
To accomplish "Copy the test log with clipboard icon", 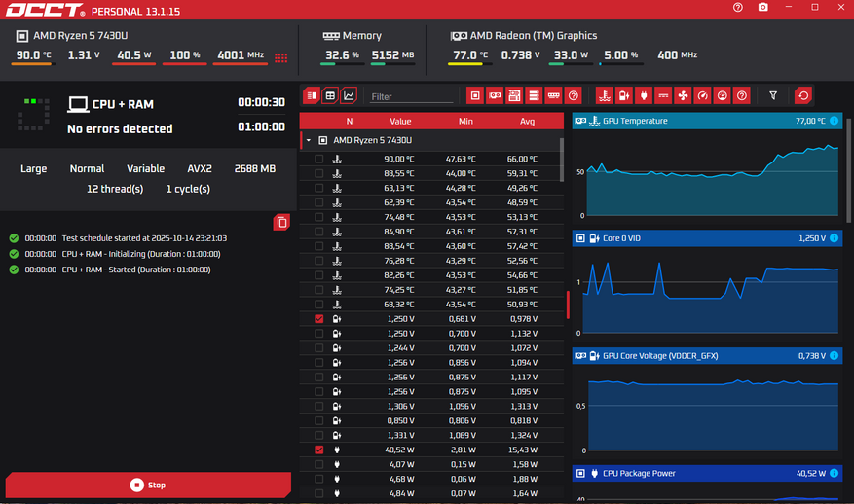I will (x=281, y=222).
